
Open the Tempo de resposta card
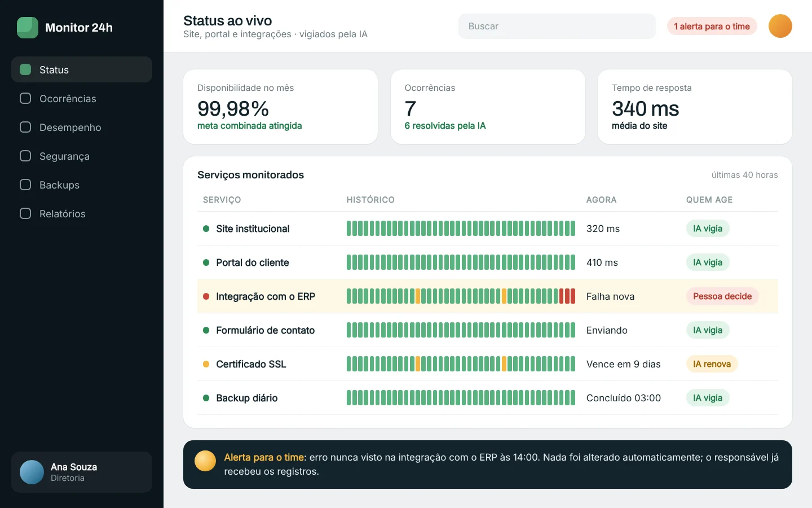point(695,107)
